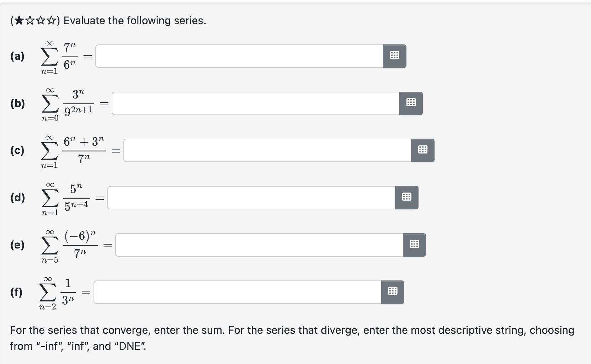Click the (-6)^n over 7^n formula
The image size is (591, 364).
point(69,245)
